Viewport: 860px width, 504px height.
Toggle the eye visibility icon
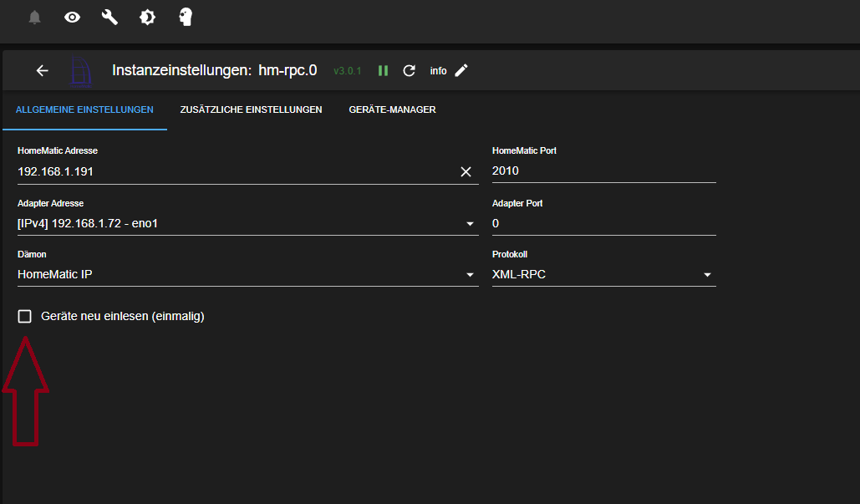point(73,17)
